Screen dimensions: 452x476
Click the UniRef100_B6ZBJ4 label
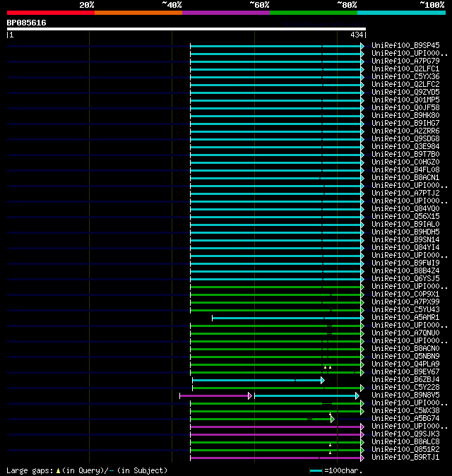405,380
